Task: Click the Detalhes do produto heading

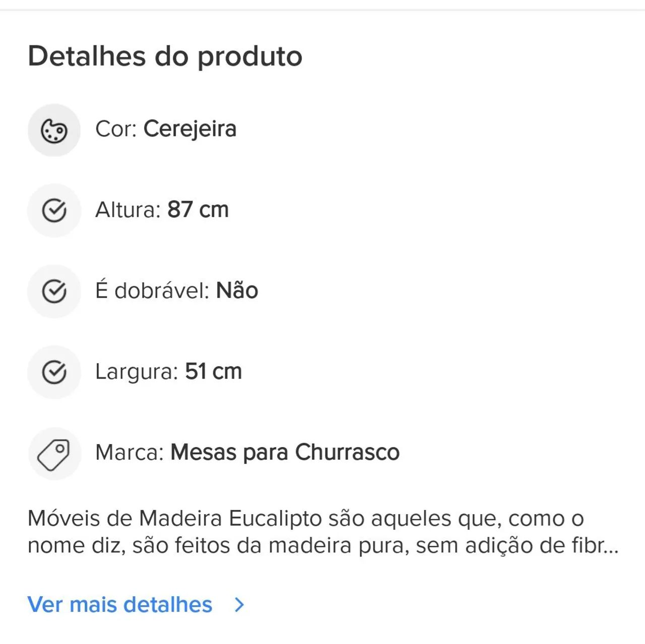Action: coord(165,56)
